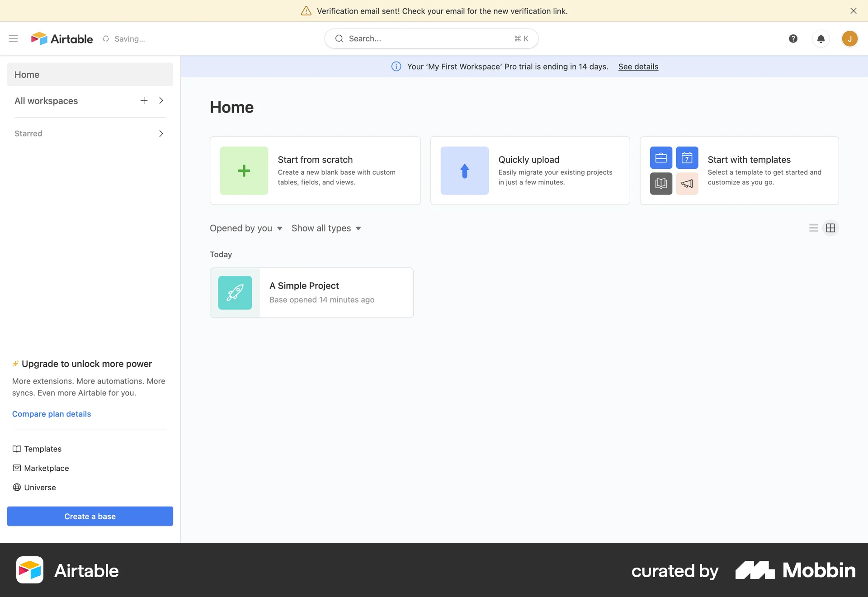Viewport: 868px width, 597px height.
Task: Toggle the gallery view layout
Action: pos(830,228)
